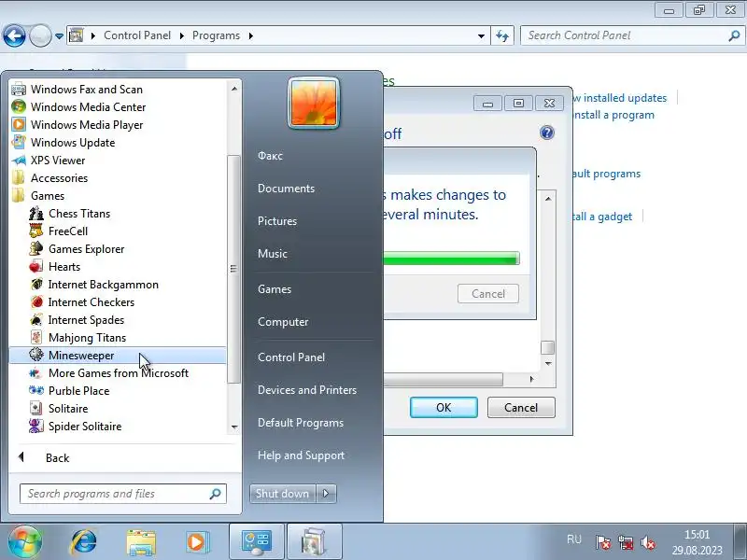Open Games from Start menu right pane

point(274,289)
